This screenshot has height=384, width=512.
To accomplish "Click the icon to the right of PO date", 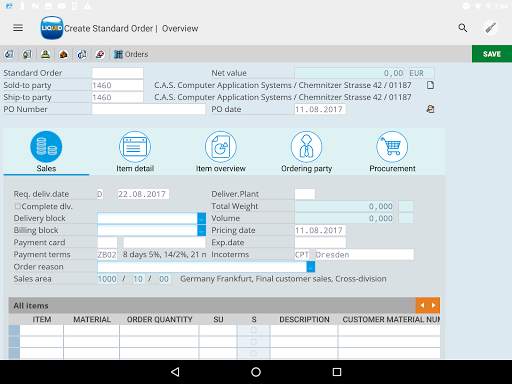I will coord(430,109).
